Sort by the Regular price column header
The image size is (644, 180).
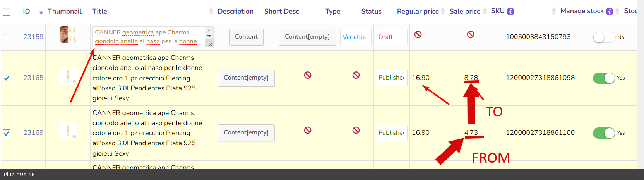[418, 11]
